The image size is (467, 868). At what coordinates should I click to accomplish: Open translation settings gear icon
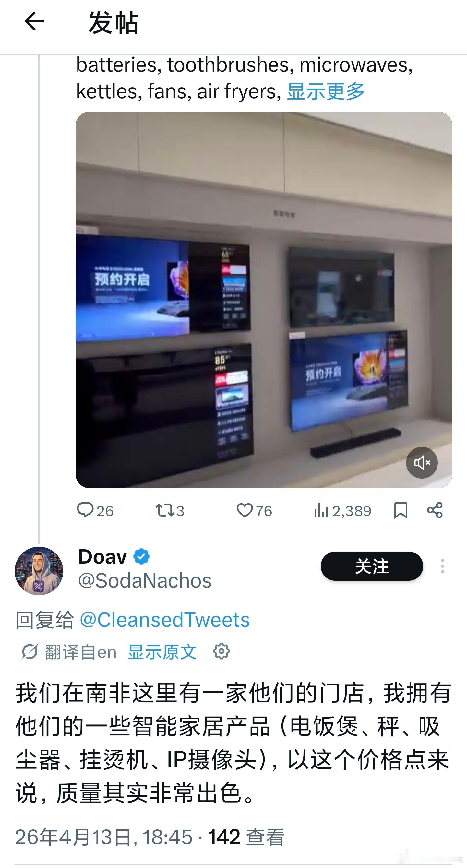(222, 651)
